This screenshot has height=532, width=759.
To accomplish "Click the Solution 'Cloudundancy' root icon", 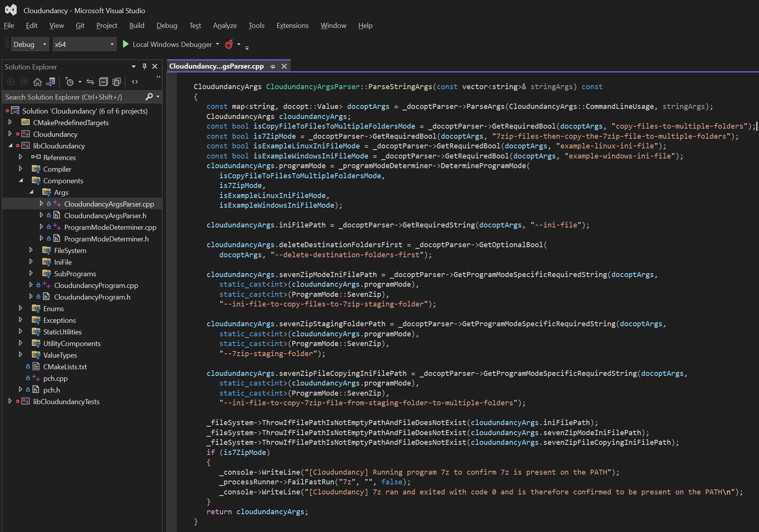I will click(x=15, y=111).
